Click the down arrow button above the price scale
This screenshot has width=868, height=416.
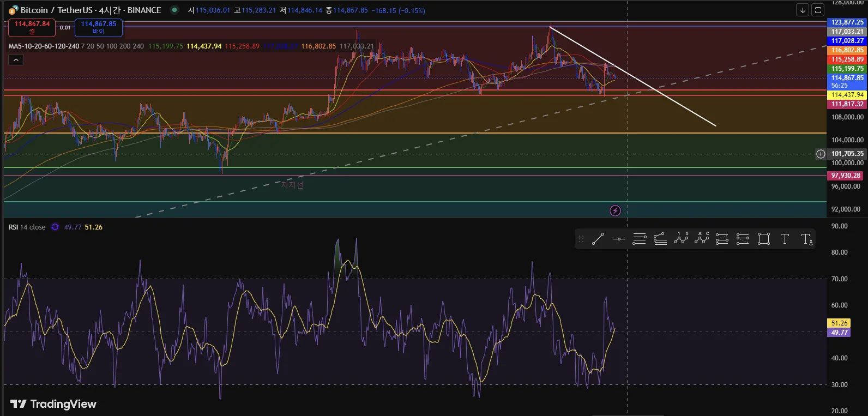803,10
